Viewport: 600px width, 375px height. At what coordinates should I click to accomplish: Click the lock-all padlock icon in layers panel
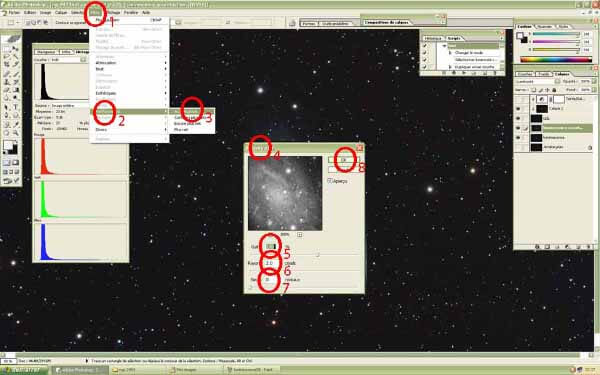coord(554,90)
